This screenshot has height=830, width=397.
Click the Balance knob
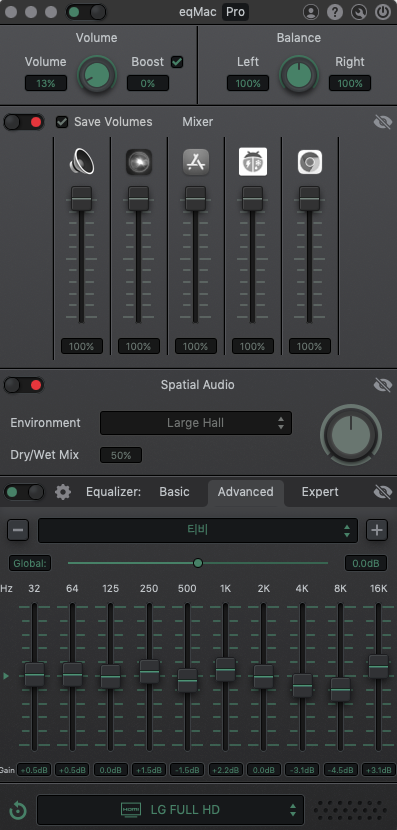299,76
